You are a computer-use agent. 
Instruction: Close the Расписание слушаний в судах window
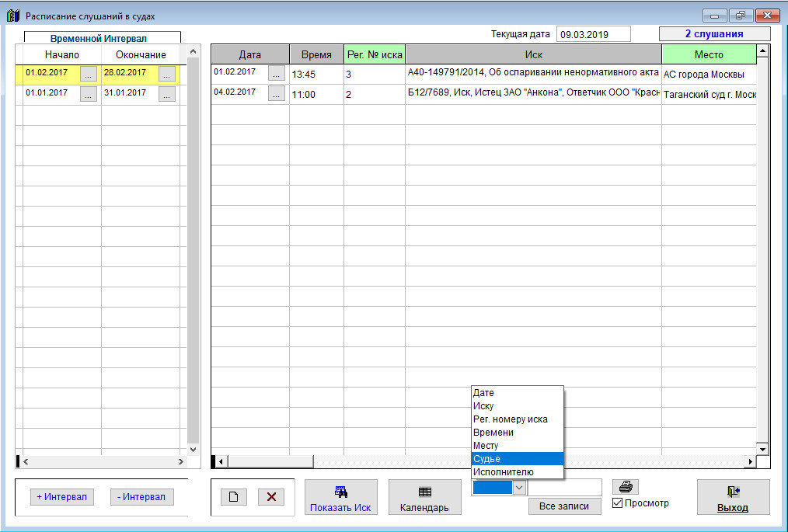click(767, 16)
